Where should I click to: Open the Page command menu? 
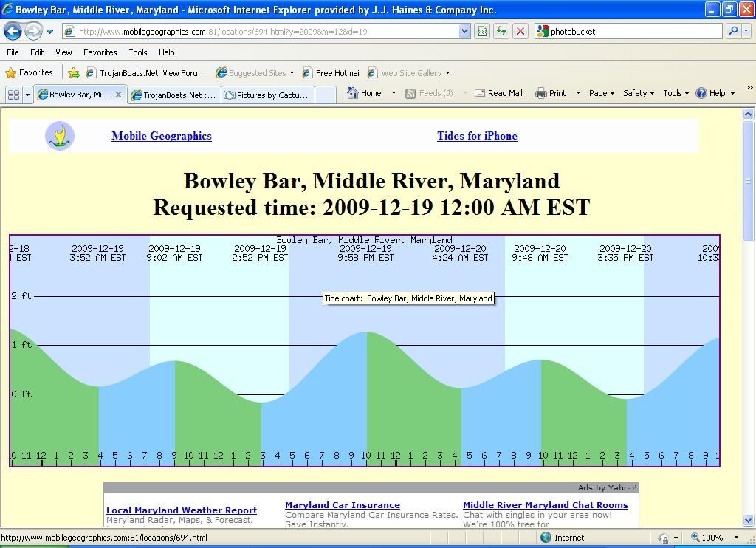click(x=601, y=93)
